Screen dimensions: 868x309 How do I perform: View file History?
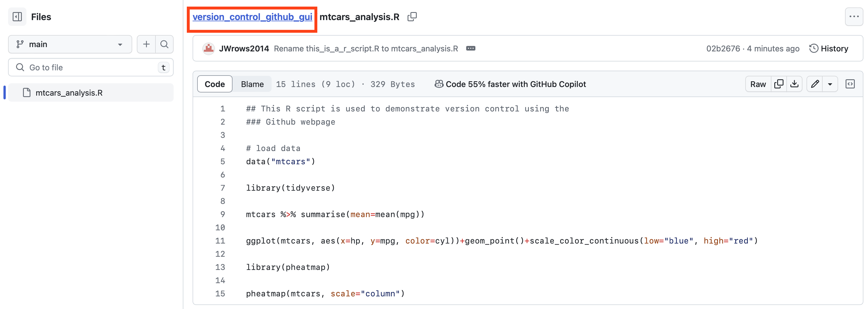829,49
